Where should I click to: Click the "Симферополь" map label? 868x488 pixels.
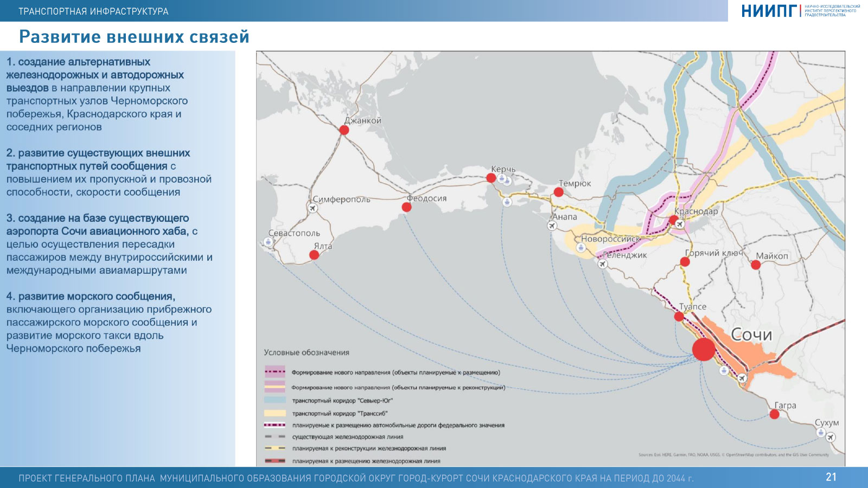[x=342, y=200]
